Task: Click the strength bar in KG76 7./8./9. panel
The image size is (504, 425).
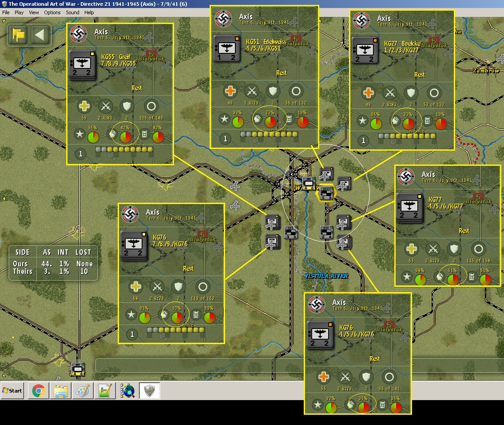Action: (x=175, y=330)
